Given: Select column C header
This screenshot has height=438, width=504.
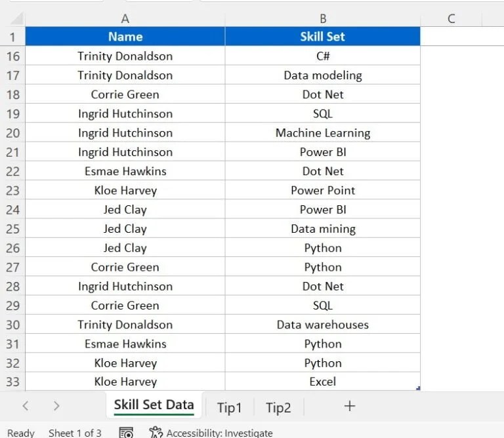Looking at the screenshot, I should coord(451,18).
